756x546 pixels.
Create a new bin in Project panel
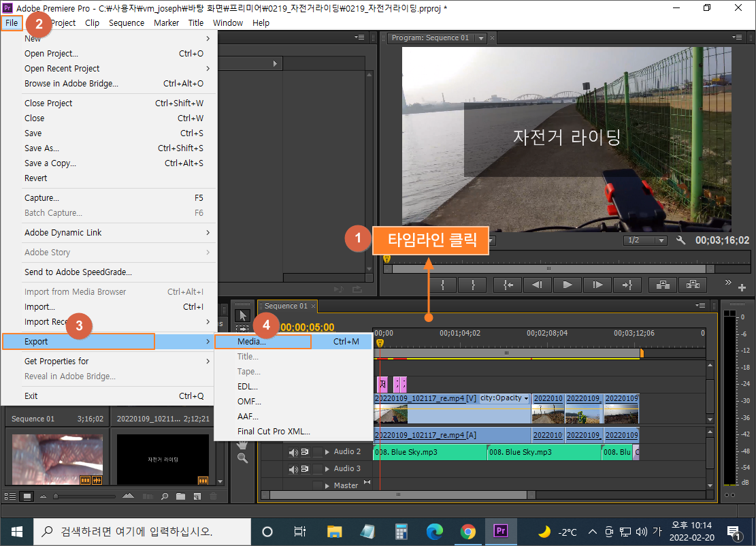tap(181, 496)
